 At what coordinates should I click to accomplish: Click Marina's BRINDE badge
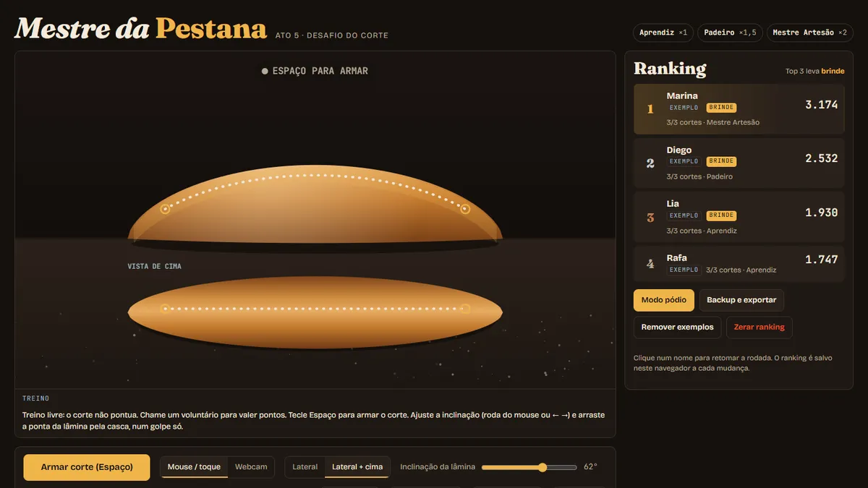pos(721,108)
